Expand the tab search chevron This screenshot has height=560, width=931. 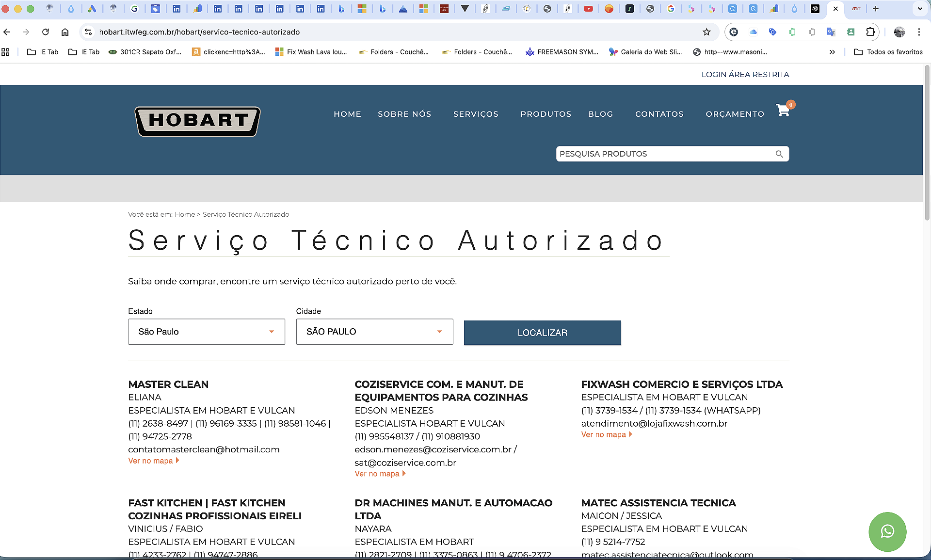920,9
